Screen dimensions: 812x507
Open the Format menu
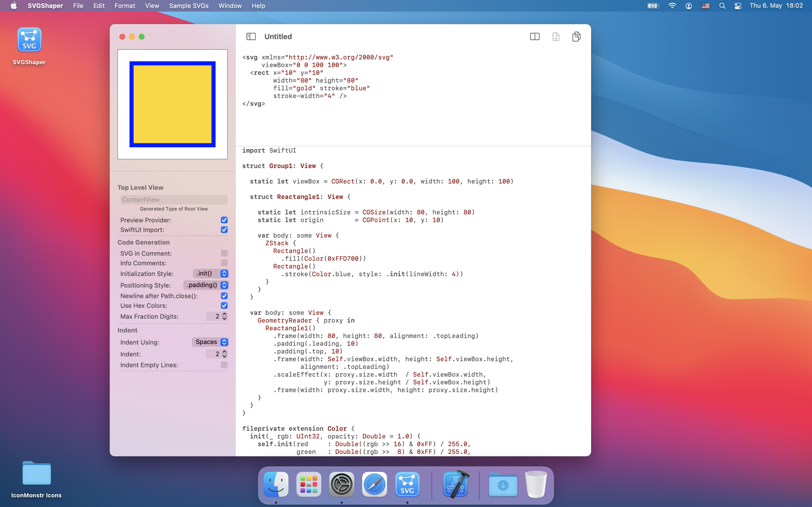pyautogui.click(x=124, y=6)
